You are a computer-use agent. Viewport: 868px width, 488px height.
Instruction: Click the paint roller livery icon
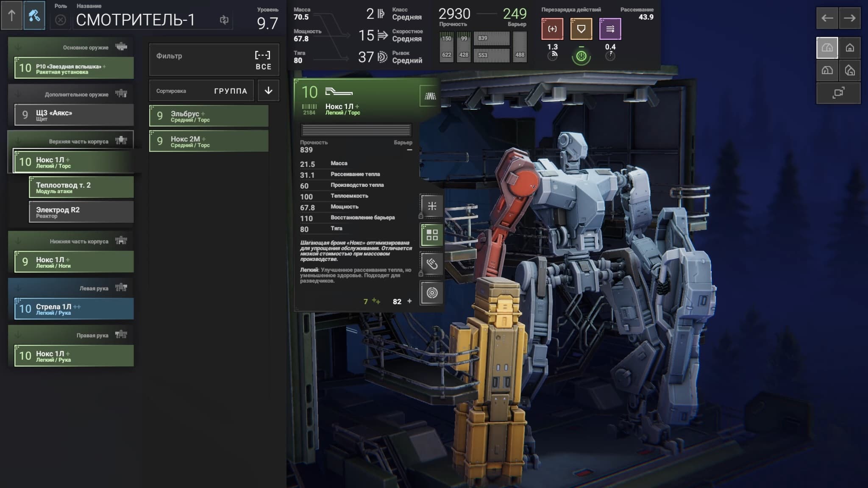[x=34, y=16]
